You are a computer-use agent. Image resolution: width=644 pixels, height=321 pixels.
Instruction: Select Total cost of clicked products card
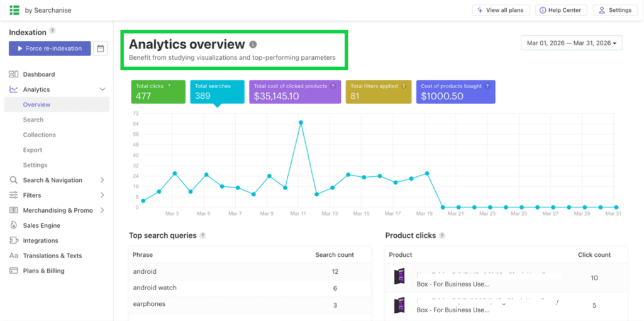click(295, 92)
